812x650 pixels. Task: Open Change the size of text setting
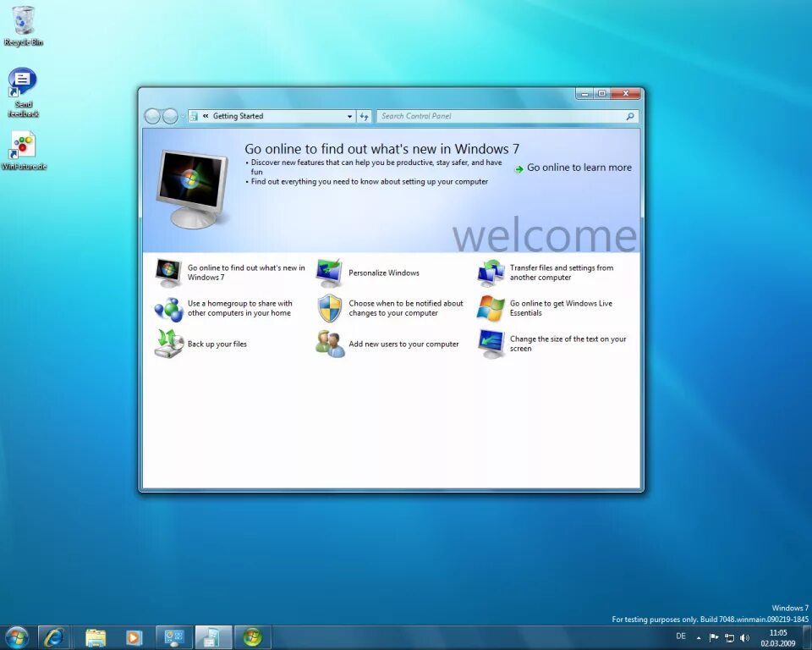(x=565, y=344)
